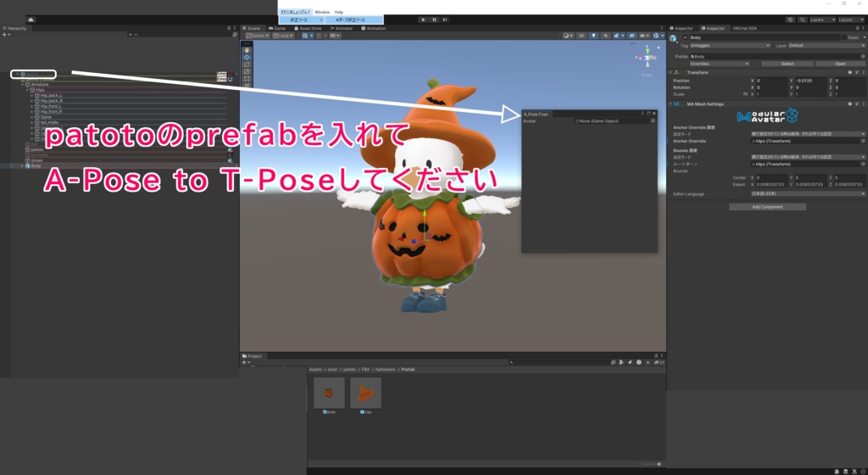Select shoes object in Hierarchy
Image resolution: width=868 pixels, height=475 pixels.
pos(36,160)
